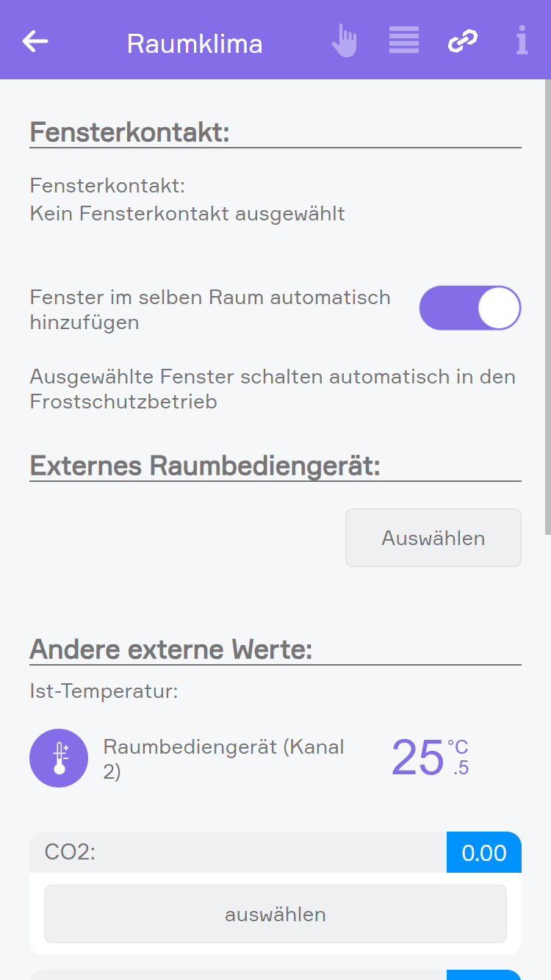Click the Raumklima page title
The image size is (551, 980).
[195, 44]
